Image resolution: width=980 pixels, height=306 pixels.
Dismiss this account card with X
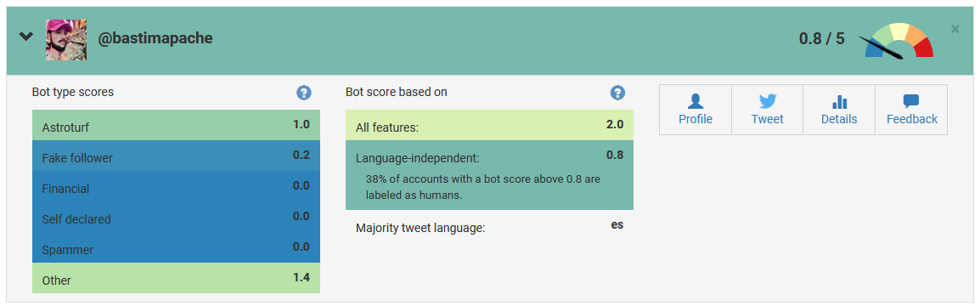pyautogui.click(x=955, y=29)
